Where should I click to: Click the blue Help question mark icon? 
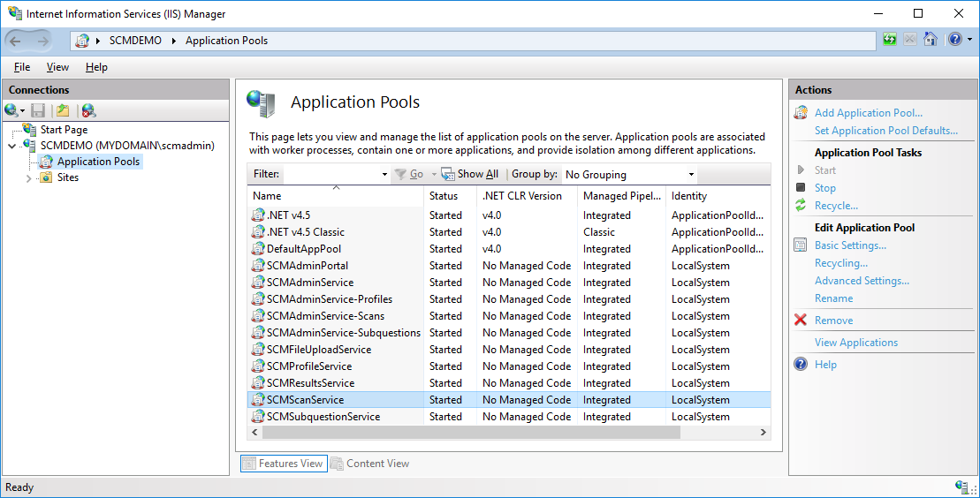(801, 365)
